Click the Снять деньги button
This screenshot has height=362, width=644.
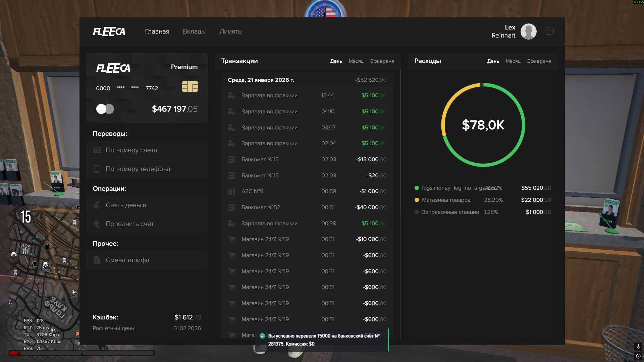[x=126, y=205]
